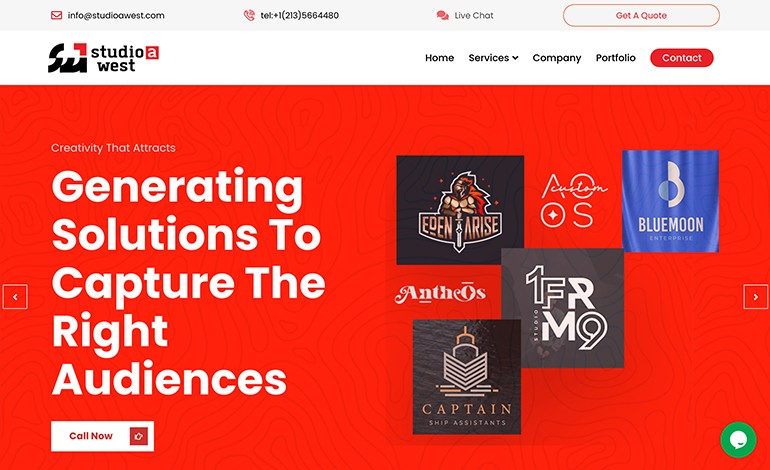Advance slider with right arrow
This screenshot has height=470, width=770.
[x=755, y=297]
